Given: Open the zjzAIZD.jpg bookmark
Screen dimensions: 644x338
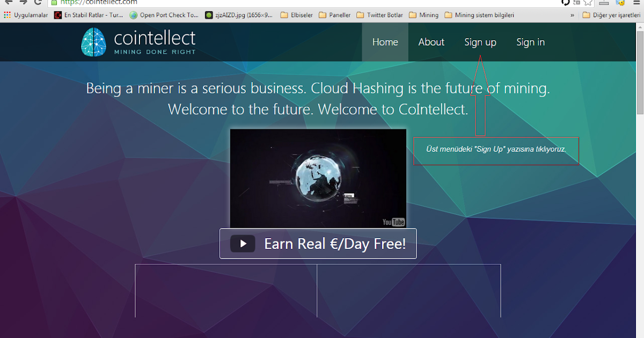Looking at the screenshot, I should pos(239,15).
